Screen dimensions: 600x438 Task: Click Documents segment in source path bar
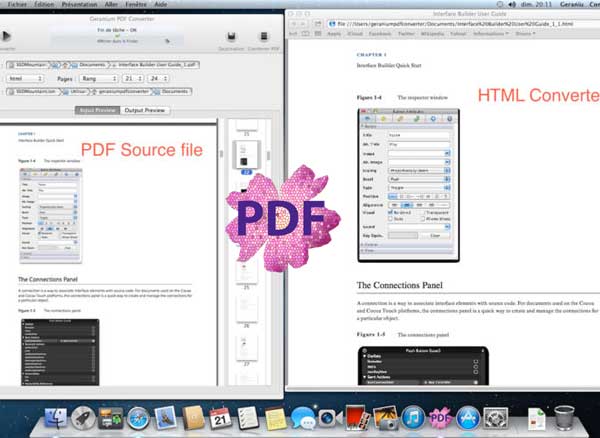pyautogui.click(x=88, y=65)
